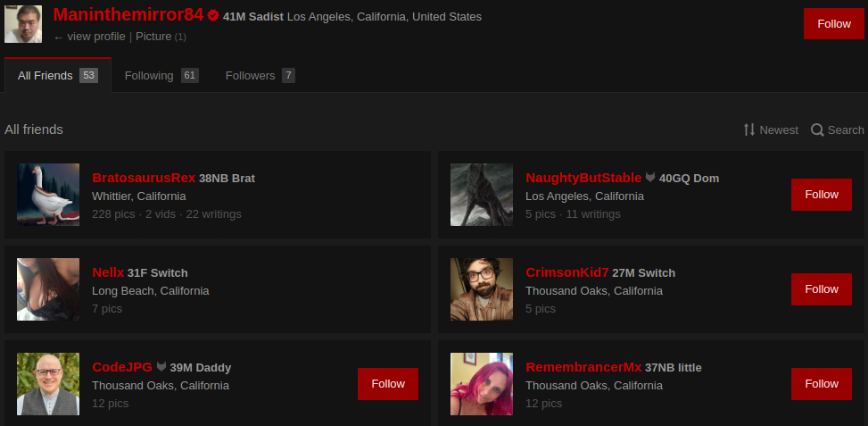Image resolution: width=868 pixels, height=426 pixels.
Task: Click the '37NB little' label
Action: coord(674,368)
